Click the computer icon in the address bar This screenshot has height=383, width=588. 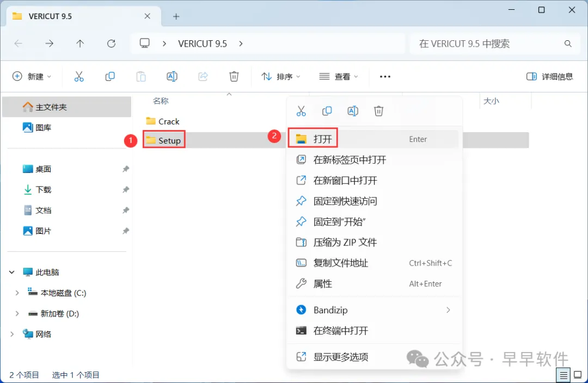(145, 44)
